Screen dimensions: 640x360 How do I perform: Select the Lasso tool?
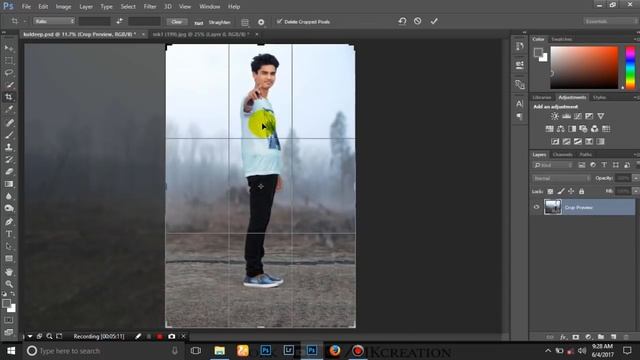pyautogui.click(x=9, y=73)
